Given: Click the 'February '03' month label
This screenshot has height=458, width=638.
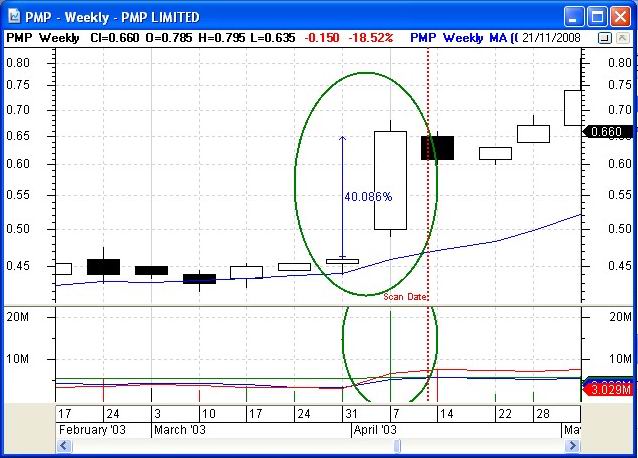Looking at the screenshot, I should click(92, 430).
